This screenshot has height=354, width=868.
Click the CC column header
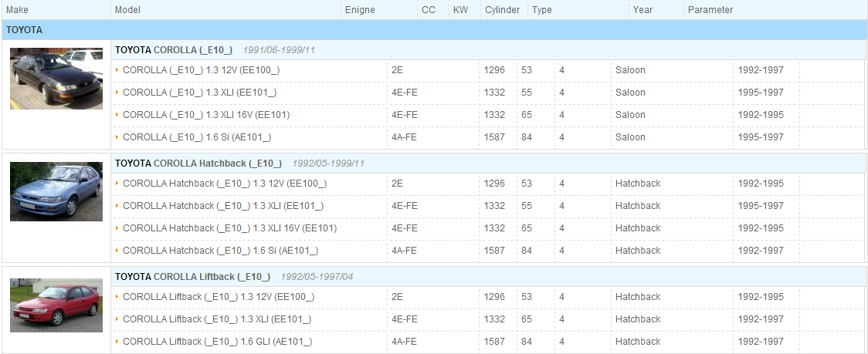429,10
